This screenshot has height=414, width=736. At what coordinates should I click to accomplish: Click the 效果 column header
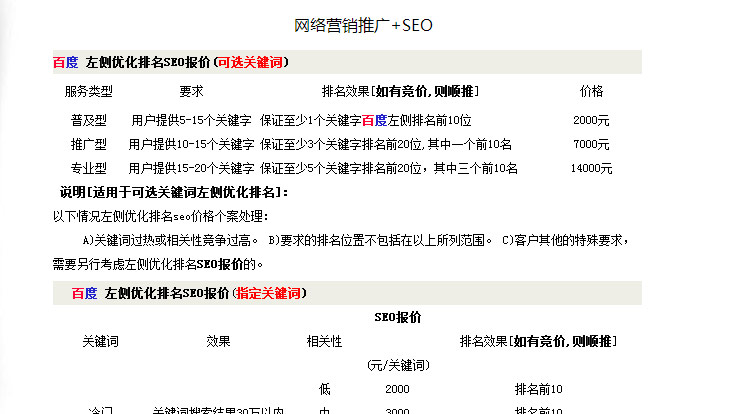point(218,341)
